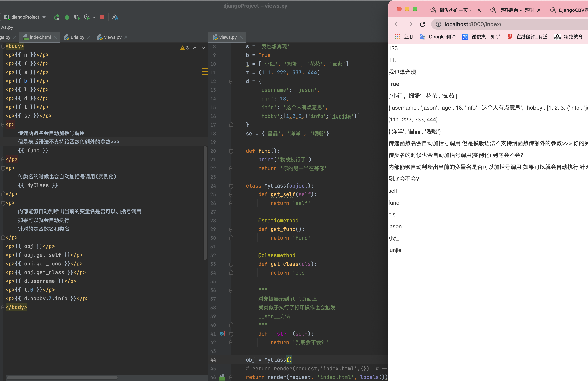The image size is (588, 381).
Task: Click the override gutter icon at line 41
Action: (x=222, y=334)
